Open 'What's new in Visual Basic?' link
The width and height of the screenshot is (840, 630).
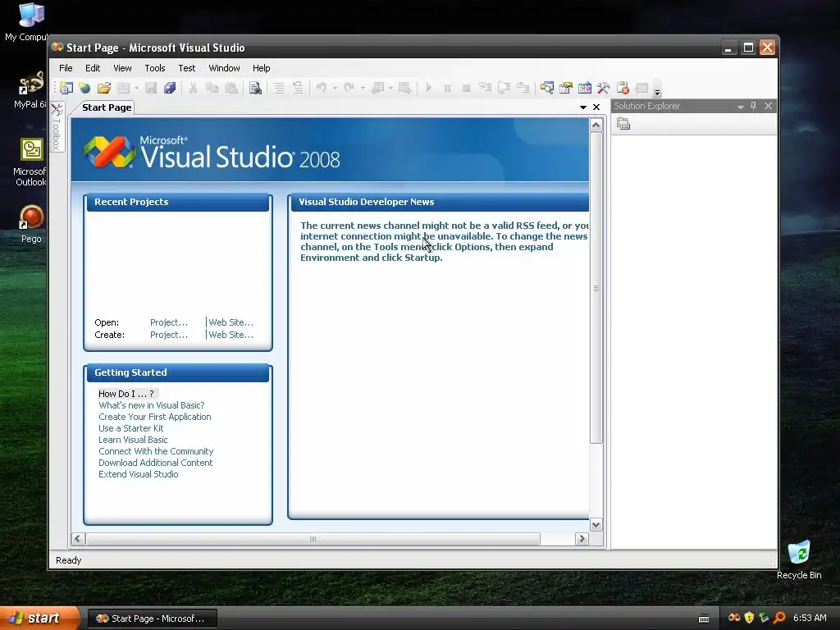tap(152, 405)
